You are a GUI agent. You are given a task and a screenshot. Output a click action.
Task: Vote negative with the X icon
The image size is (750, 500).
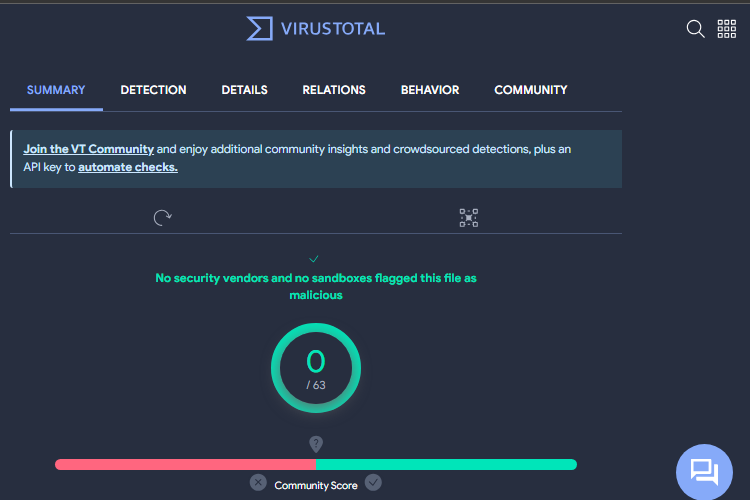[x=258, y=482]
